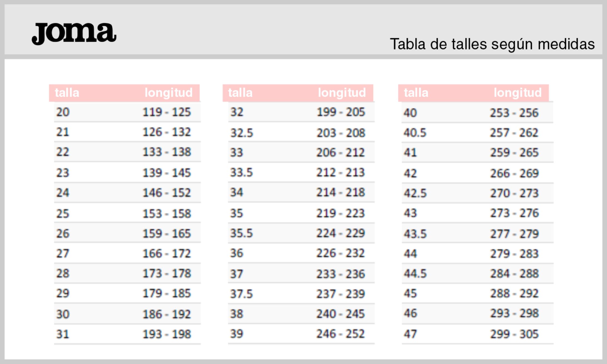Screen dimensions: 607x364
Task: Select the length range 212 - 213
Action: 340,173
